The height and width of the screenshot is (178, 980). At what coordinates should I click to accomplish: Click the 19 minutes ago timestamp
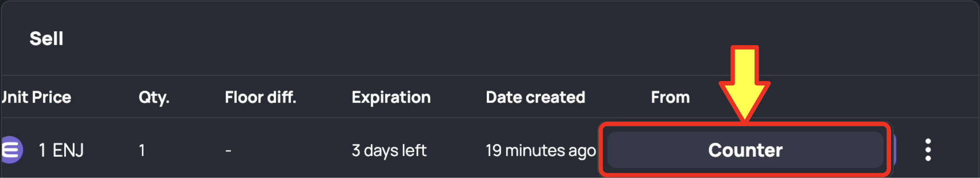541,150
